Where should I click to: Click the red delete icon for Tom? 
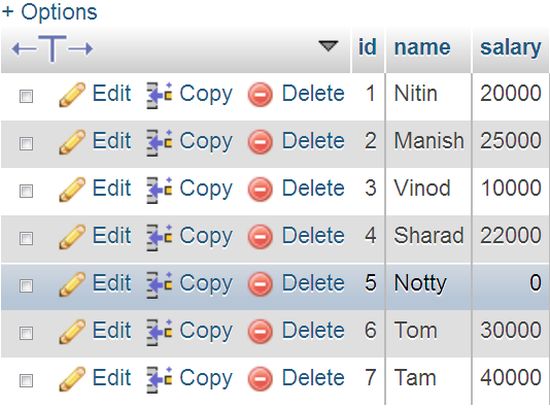tap(260, 332)
